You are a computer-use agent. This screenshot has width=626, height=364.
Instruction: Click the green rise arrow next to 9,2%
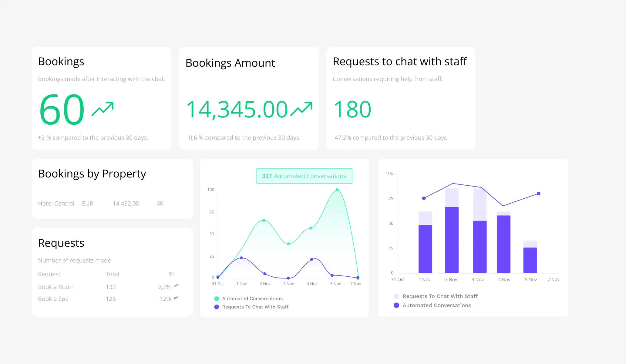[x=176, y=285]
